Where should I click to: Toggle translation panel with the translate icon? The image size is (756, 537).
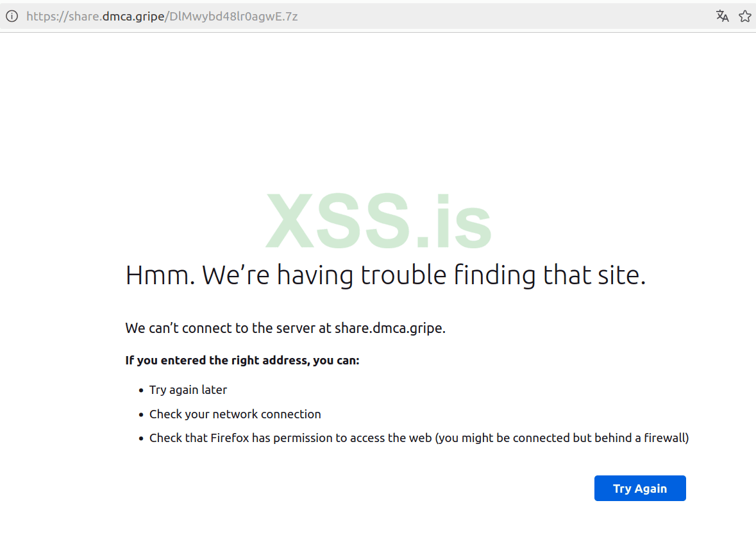point(722,15)
